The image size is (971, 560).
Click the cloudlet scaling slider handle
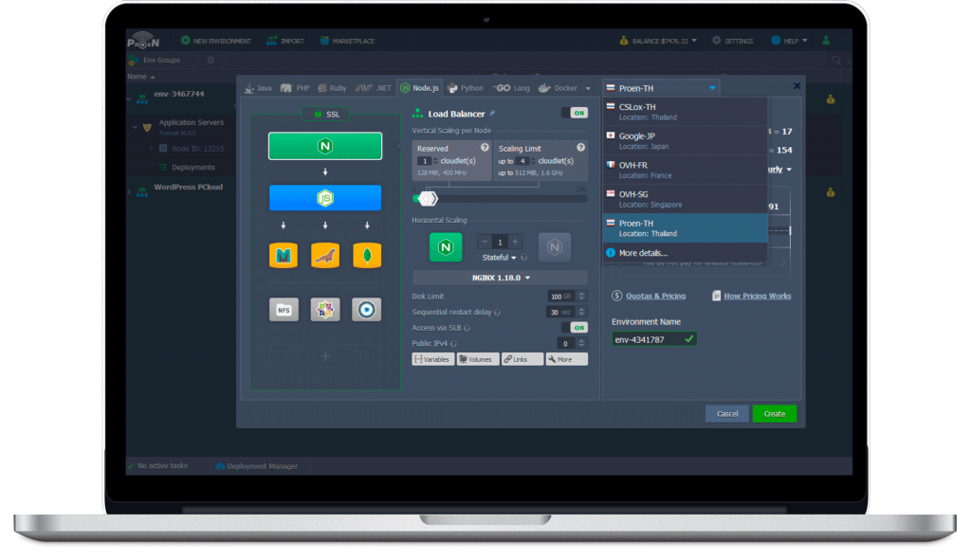428,199
